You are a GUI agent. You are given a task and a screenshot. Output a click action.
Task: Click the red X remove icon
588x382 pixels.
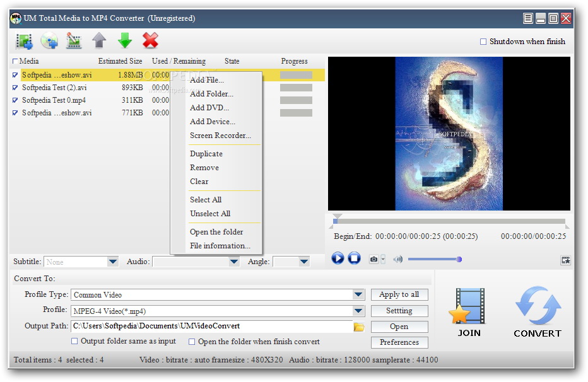[150, 42]
